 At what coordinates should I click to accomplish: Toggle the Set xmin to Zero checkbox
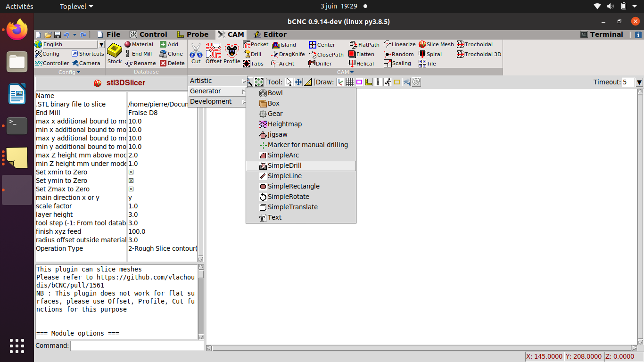tap(131, 172)
